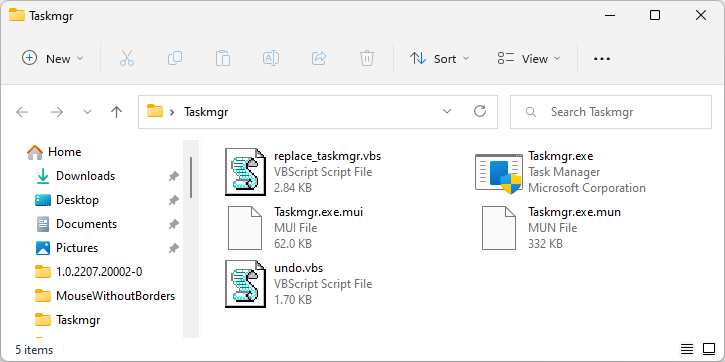This screenshot has width=725, height=362.
Task: Click the breadcrumb chevron before Taskmgr
Action: click(172, 112)
